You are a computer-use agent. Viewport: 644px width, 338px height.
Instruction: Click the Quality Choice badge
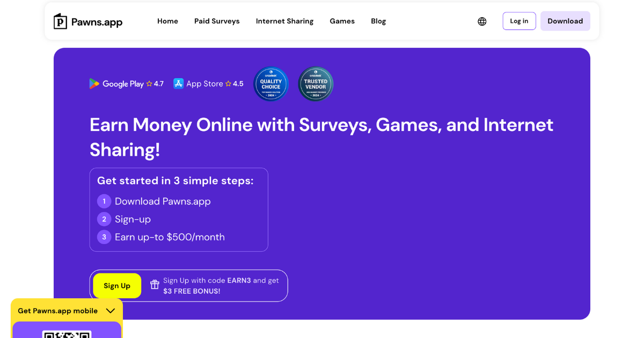[271, 84]
